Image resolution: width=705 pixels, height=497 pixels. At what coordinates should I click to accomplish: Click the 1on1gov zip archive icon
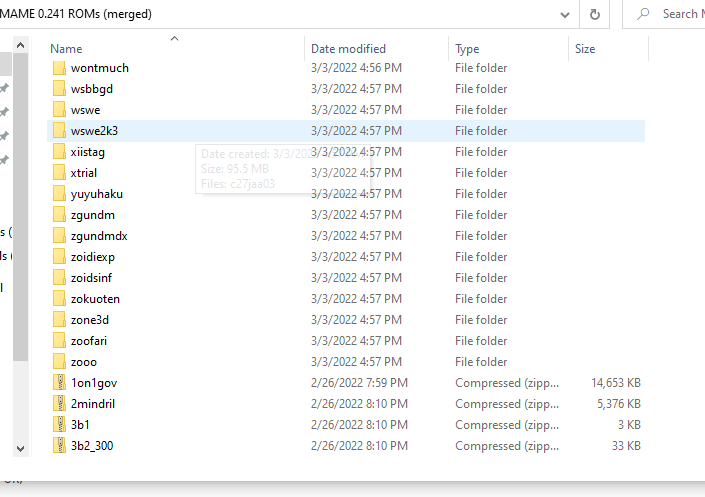(x=59, y=383)
